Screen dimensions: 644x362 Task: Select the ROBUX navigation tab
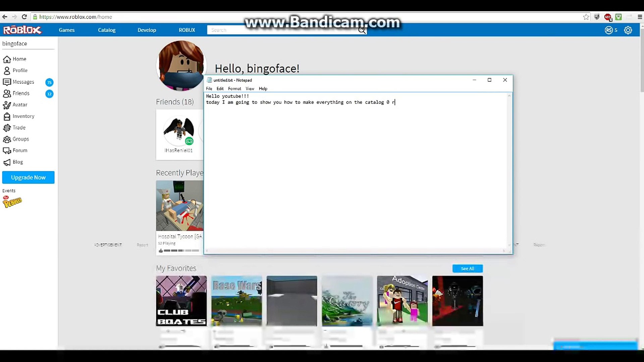click(x=186, y=29)
